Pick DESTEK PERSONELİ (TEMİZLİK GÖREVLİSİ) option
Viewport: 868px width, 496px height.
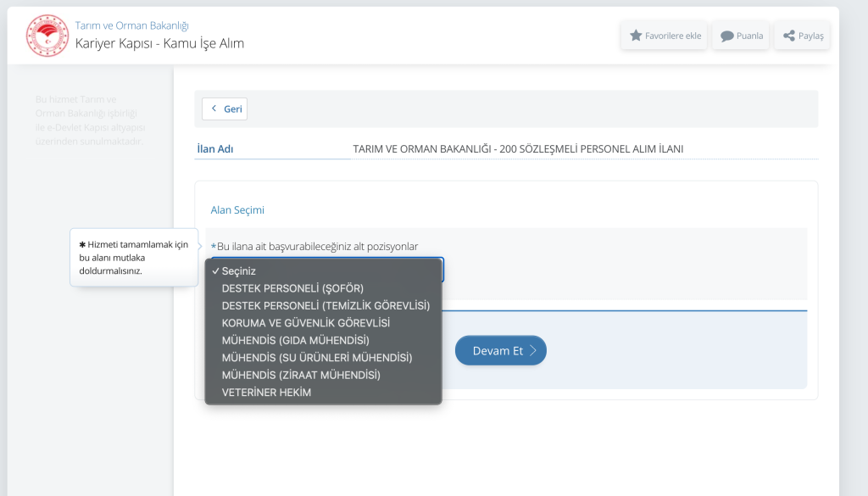point(325,305)
